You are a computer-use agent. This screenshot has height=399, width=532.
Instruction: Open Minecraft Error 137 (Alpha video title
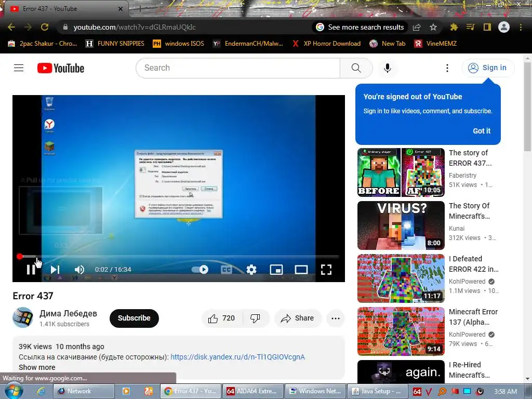tap(473, 317)
